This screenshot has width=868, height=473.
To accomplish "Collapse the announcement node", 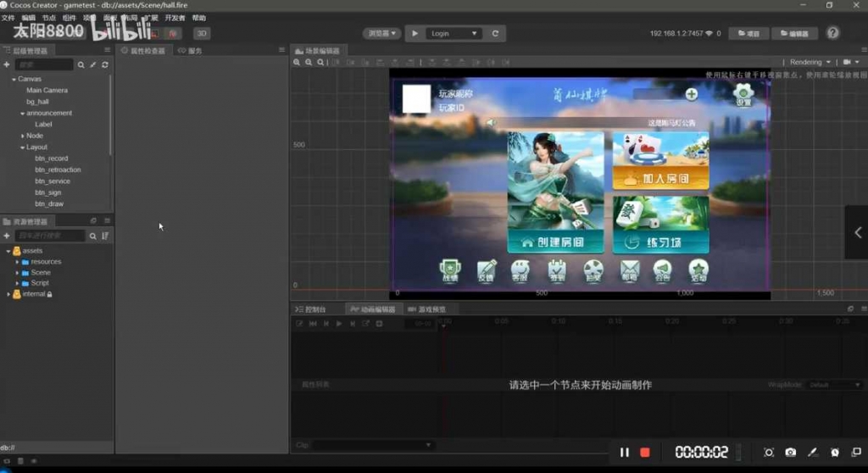I will 23,114.
